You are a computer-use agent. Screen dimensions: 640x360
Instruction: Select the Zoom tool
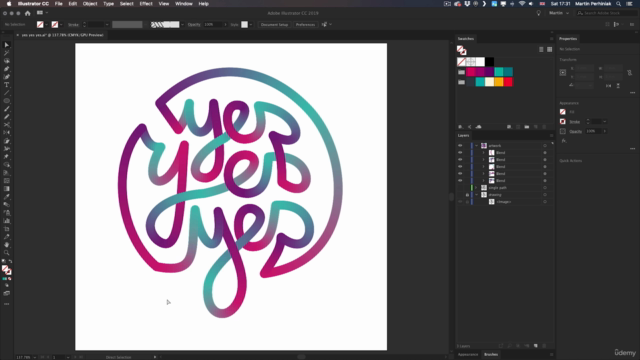(7, 253)
